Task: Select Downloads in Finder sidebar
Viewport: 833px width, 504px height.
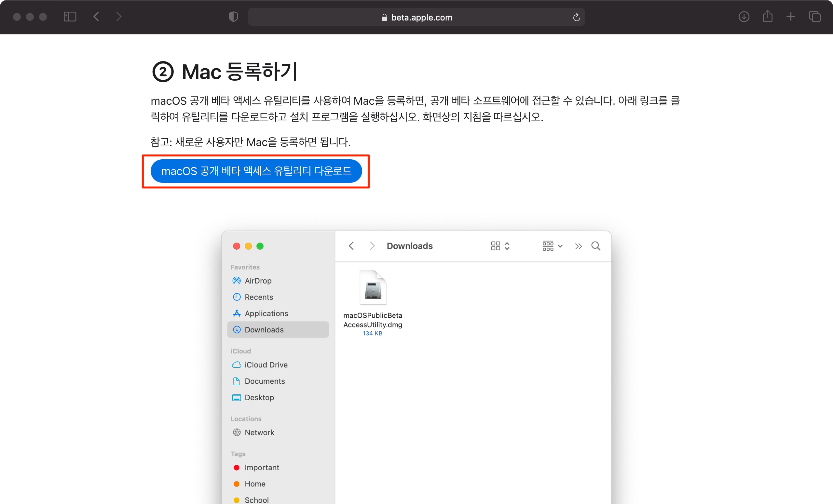Action: click(264, 330)
